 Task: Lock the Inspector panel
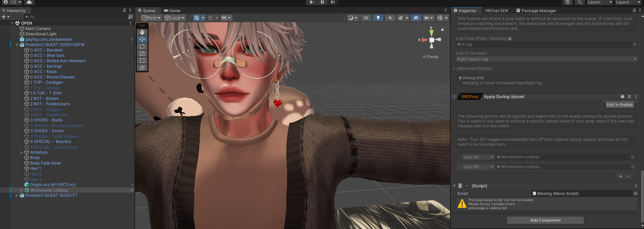[634, 10]
